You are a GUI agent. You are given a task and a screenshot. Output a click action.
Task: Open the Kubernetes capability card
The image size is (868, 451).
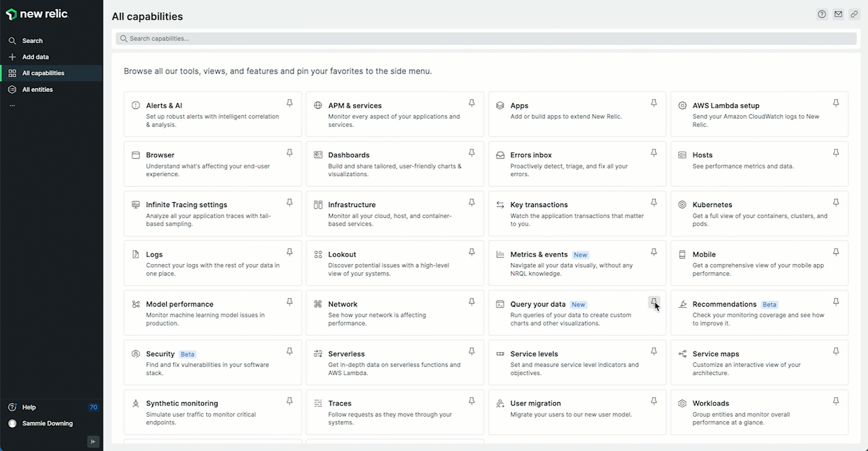coord(712,205)
